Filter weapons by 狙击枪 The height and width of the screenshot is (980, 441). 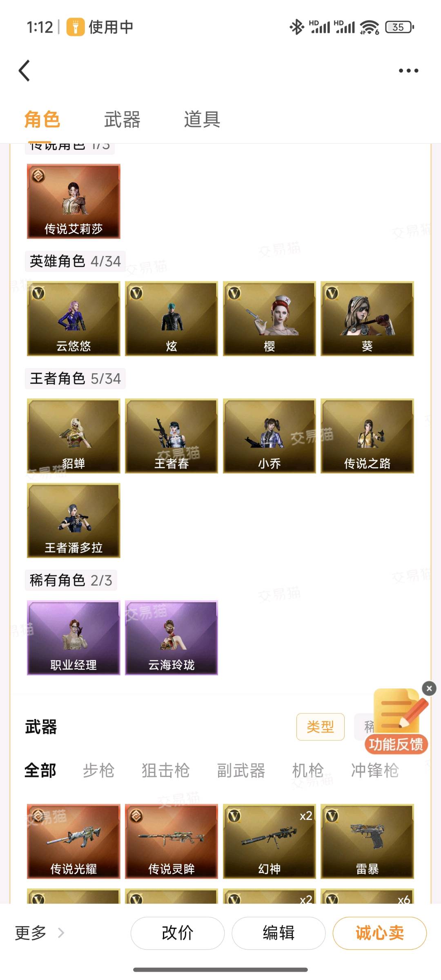[166, 771]
